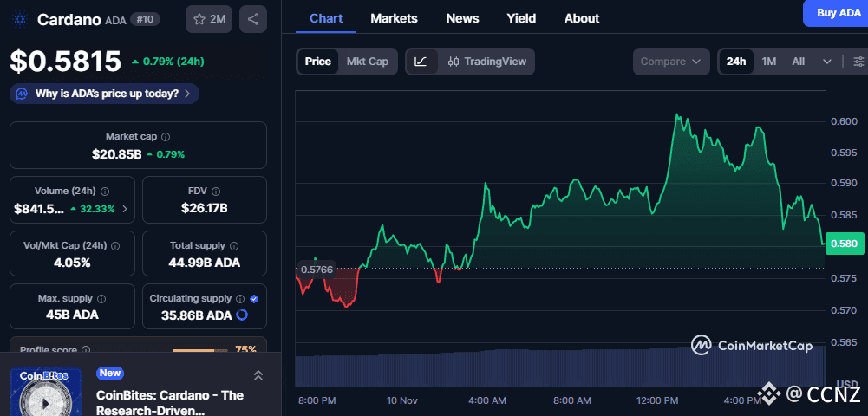Select the line chart view icon
868x416 pixels.
421,62
